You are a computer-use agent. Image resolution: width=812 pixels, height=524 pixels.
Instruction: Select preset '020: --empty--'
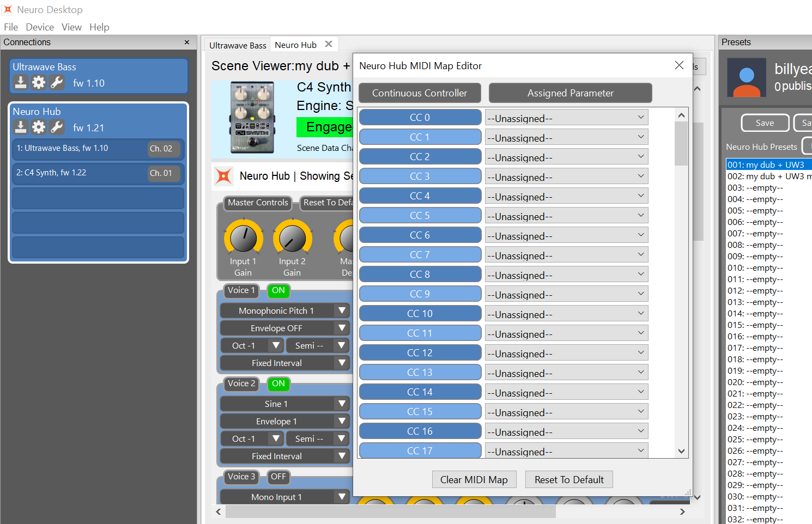(x=769, y=382)
